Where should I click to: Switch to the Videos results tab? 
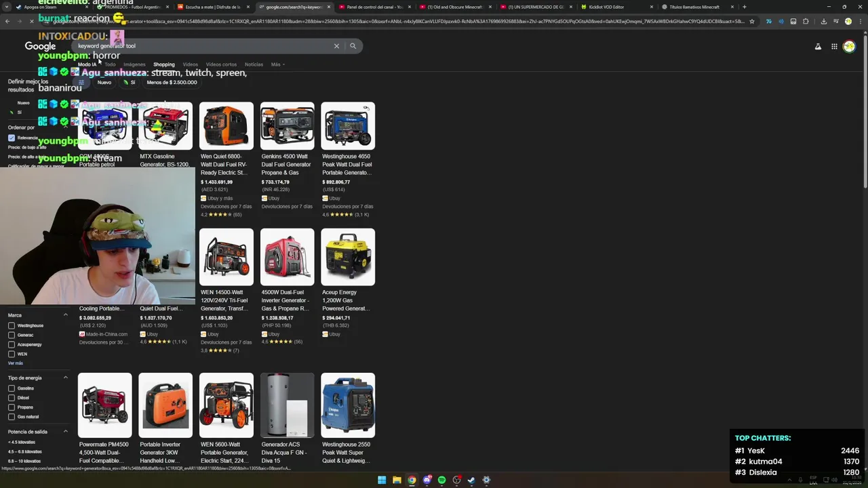click(191, 64)
